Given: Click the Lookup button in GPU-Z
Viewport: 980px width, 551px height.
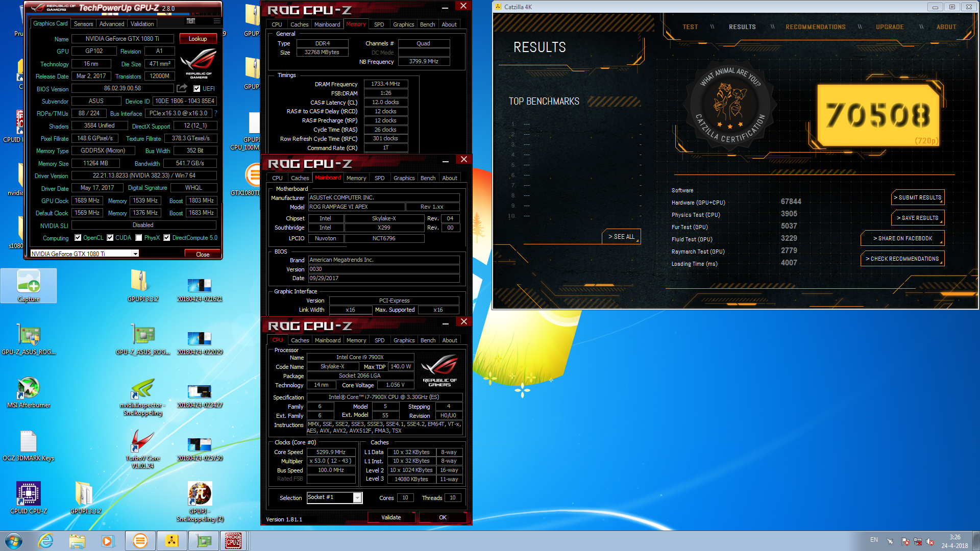Looking at the screenshot, I should [x=198, y=39].
